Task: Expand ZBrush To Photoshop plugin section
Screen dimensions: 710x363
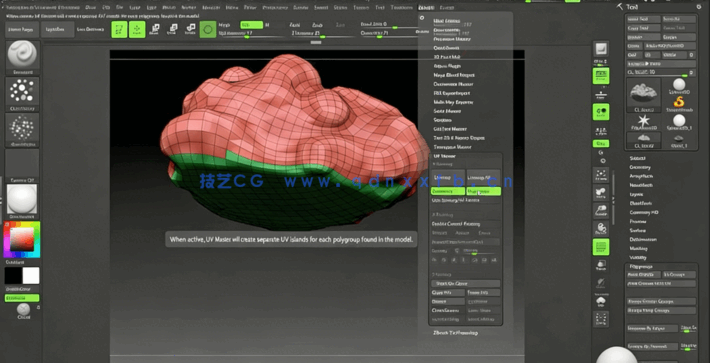Action: [x=455, y=333]
